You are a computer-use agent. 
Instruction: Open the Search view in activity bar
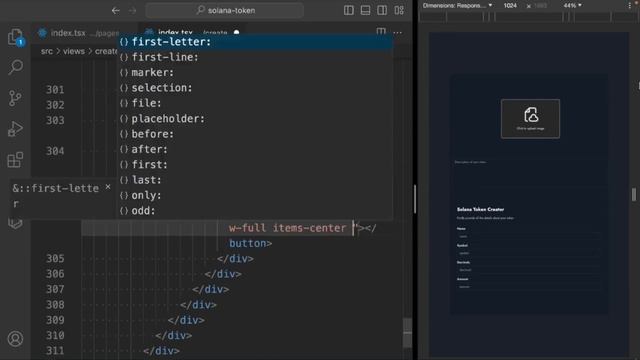16,67
